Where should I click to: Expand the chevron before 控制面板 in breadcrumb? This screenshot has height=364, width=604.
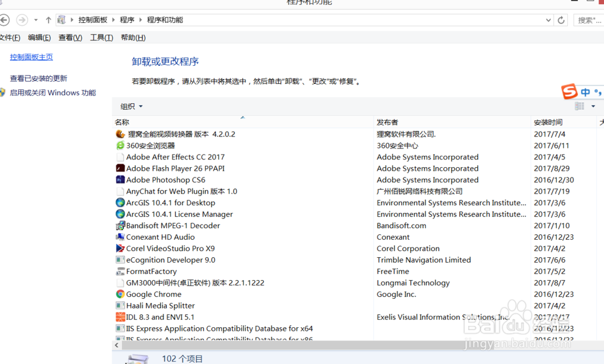pyautogui.click(x=72, y=20)
